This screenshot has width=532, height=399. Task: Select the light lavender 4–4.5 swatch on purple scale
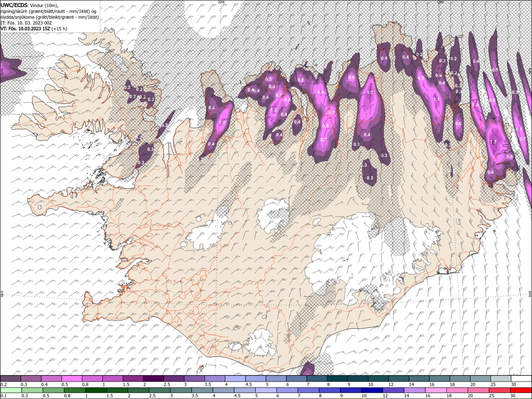235,379
